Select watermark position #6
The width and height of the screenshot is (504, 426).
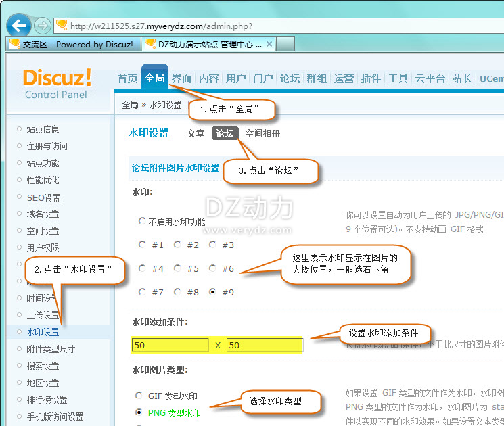tap(212, 268)
